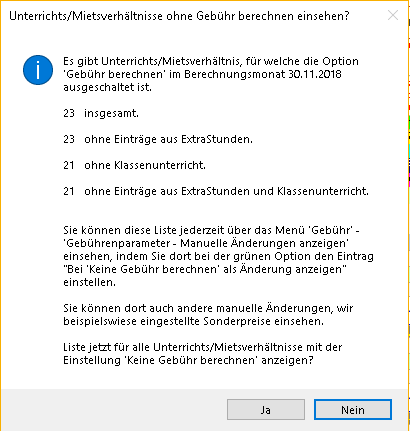
Task: Click '21 ohne Einträge aus ExtraStunden und Klassenunterricht'
Action: click(216, 191)
